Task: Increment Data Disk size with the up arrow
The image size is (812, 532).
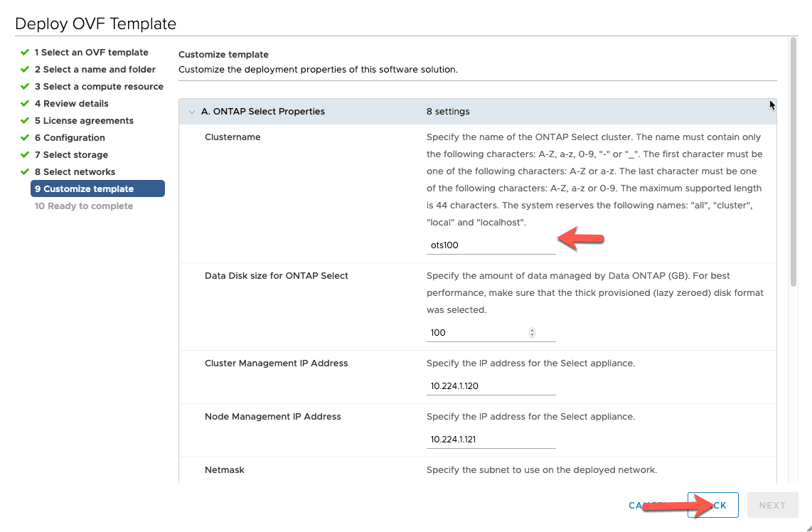Action: pos(531,330)
